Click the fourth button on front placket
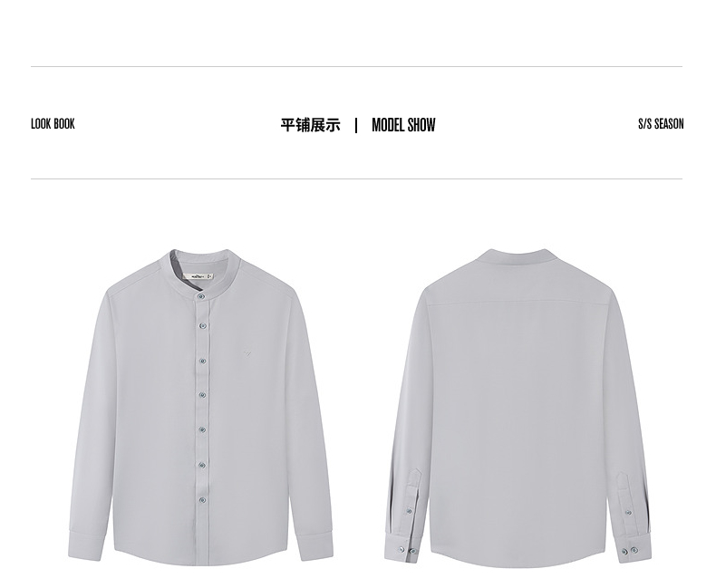Viewport: 716px width, 588px height. 202,395
